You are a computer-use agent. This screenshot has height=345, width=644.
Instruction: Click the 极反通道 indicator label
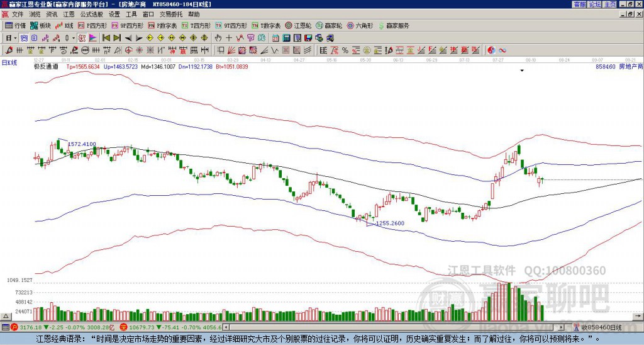tap(46, 66)
